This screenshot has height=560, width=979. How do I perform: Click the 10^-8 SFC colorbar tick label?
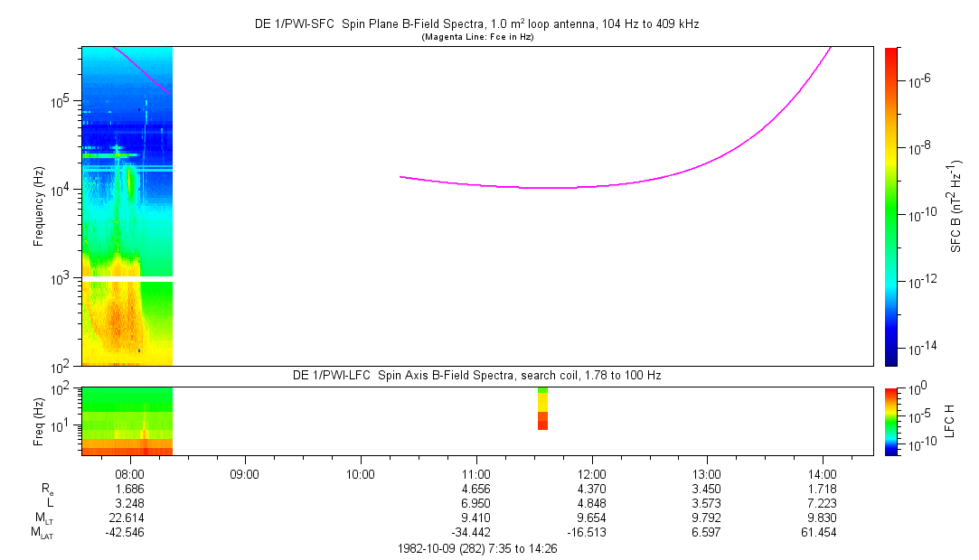[921, 147]
